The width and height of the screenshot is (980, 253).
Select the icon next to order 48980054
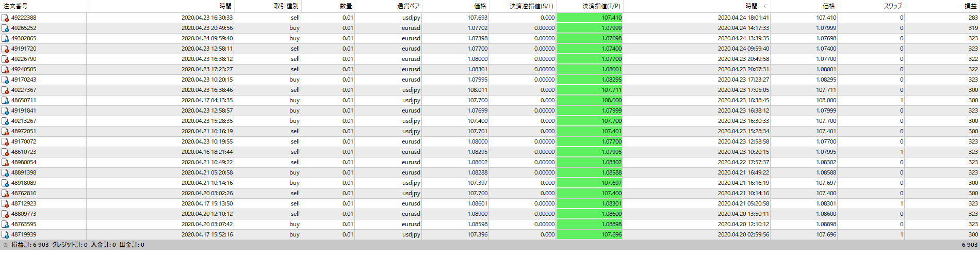(5, 162)
